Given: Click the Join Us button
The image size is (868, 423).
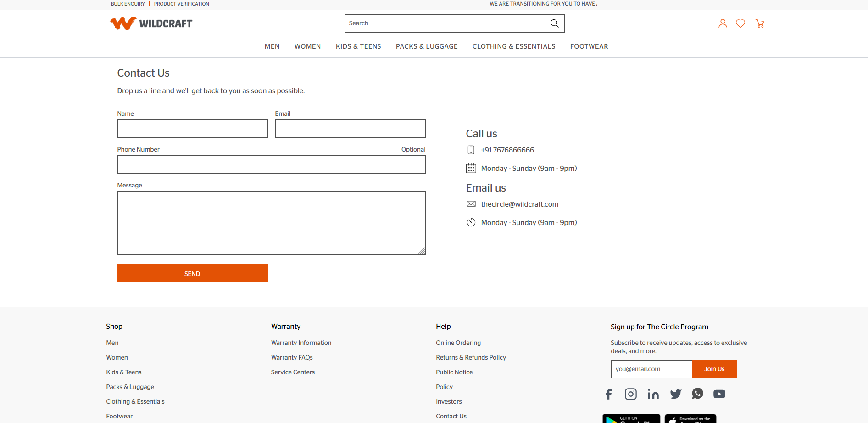Looking at the screenshot, I should [714, 369].
